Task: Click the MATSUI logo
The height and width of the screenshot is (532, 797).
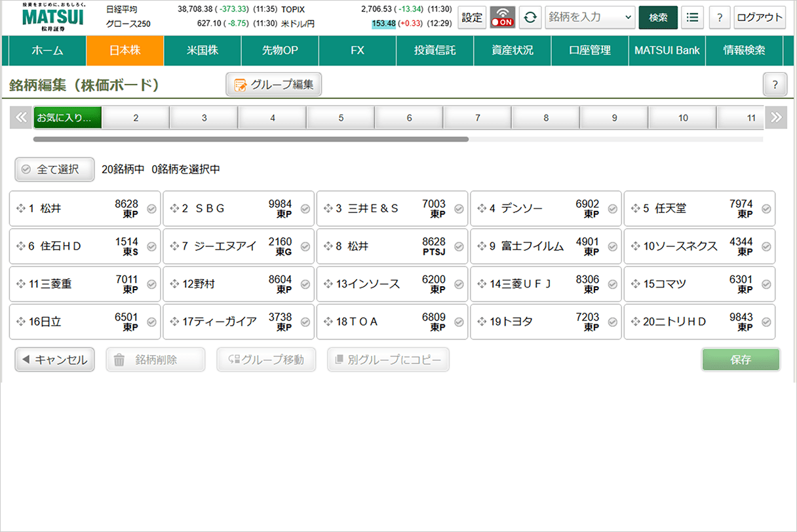Action: click(x=53, y=17)
